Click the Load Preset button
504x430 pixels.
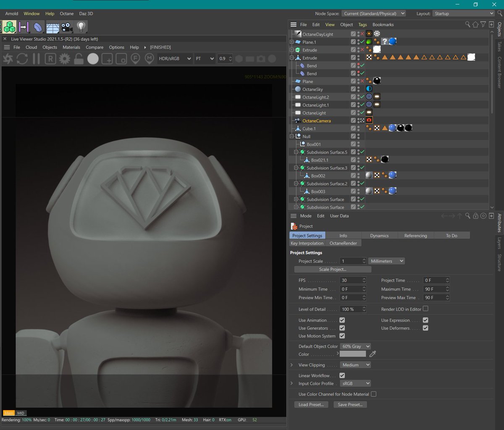click(x=311, y=404)
